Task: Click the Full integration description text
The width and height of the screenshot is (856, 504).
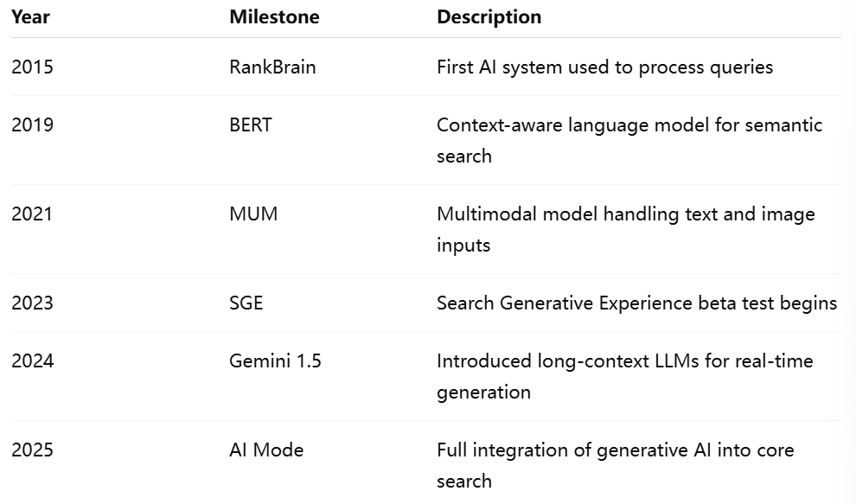Action: pyautogui.click(x=616, y=465)
